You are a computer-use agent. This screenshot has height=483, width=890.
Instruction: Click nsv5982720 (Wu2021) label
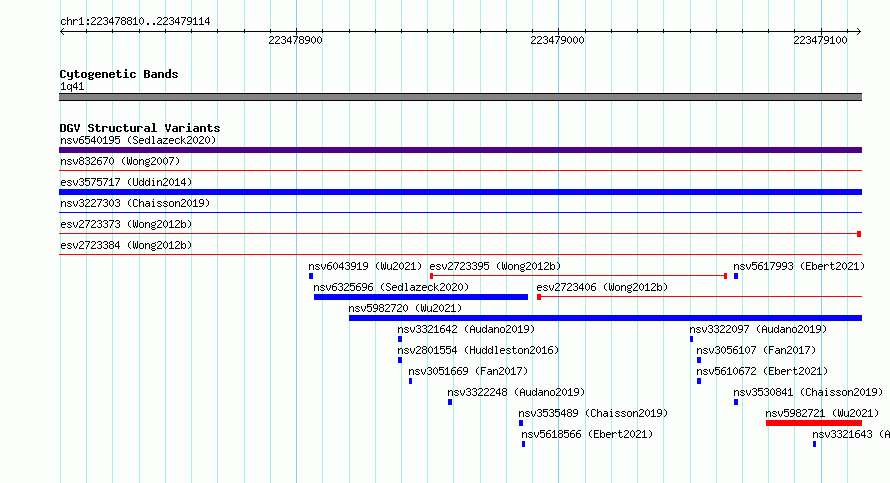tap(405, 308)
